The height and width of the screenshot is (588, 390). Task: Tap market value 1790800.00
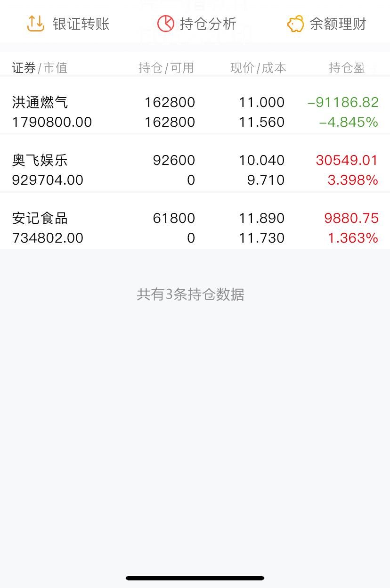pos(52,122)
